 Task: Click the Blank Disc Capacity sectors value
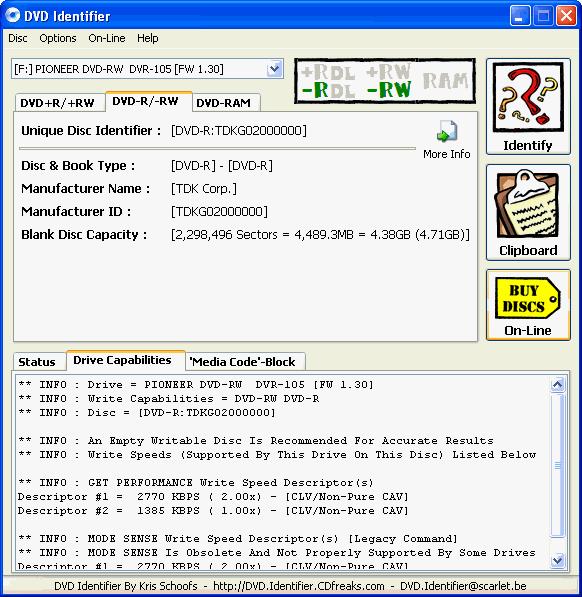(x=320, y=234)
